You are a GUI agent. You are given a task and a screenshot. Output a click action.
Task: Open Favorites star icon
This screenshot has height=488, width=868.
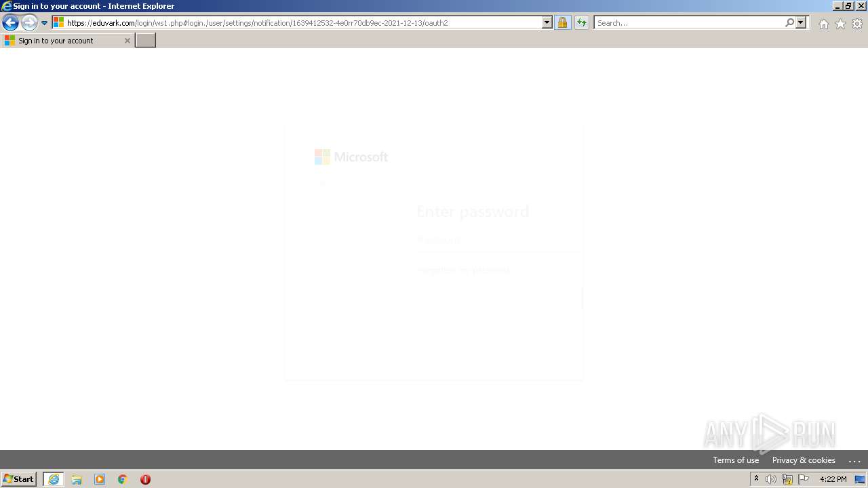pyautogui.click(x=840, y=24)
